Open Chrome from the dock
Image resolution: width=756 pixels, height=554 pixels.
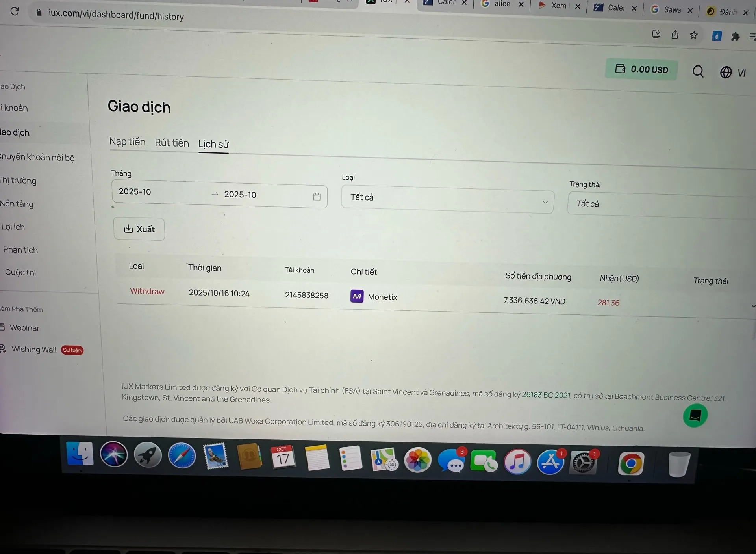tap(630, 463)
